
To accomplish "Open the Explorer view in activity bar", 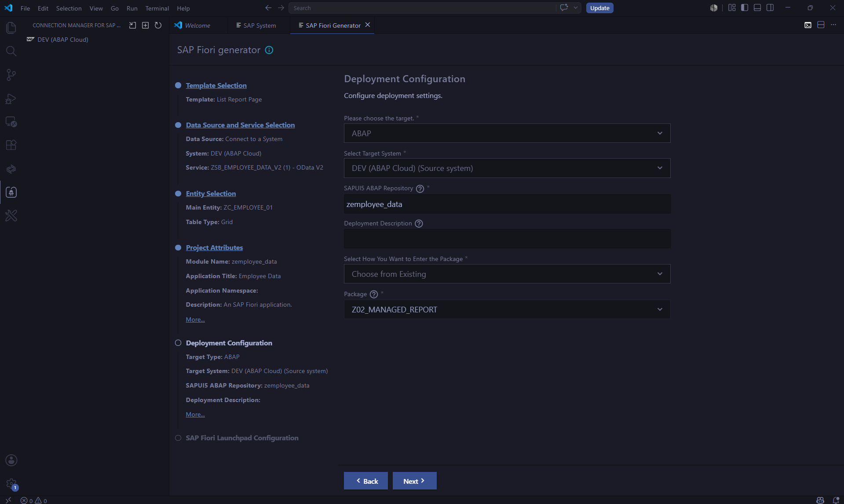I will click(11, 28).
